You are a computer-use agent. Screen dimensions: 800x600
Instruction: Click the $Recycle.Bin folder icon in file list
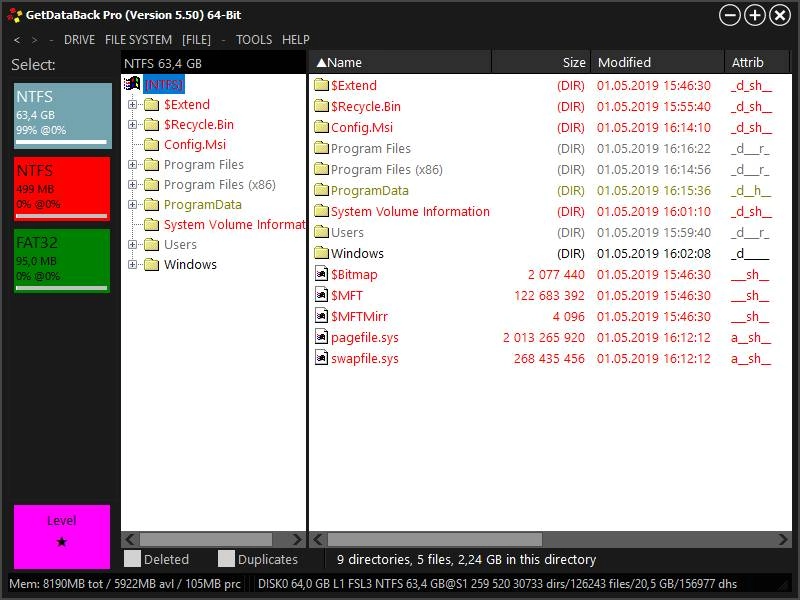(x=321, y=106)
